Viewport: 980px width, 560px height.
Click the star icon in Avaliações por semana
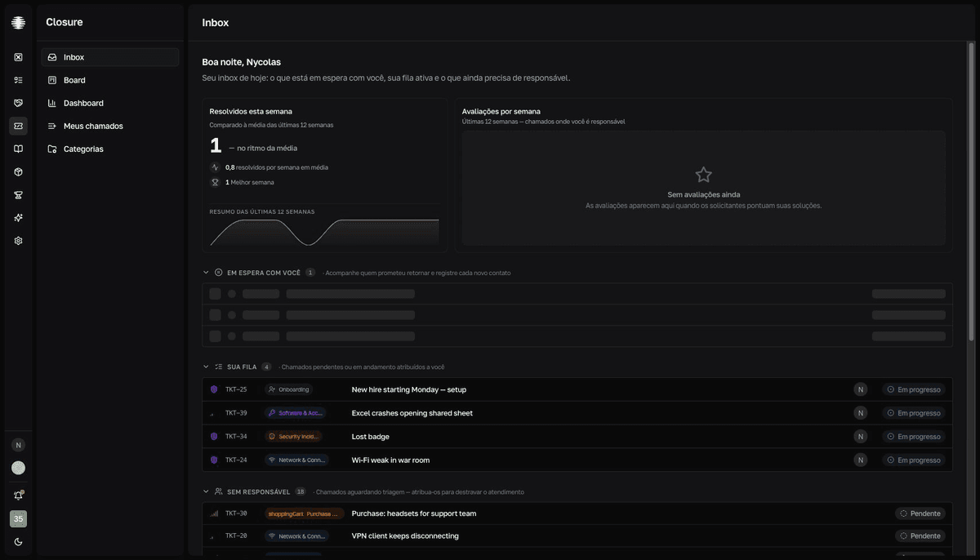tap(703, 175)
